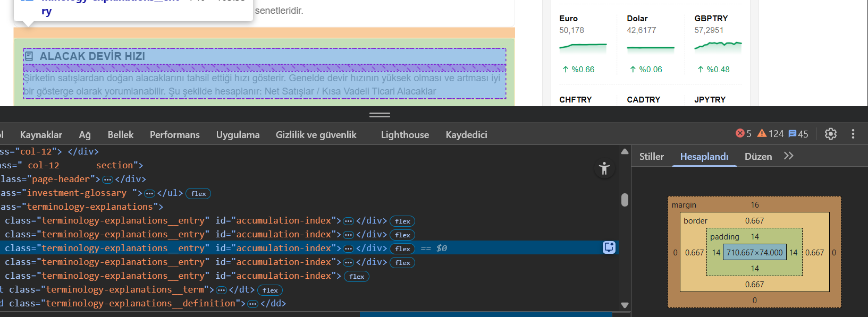Click the %0.66 change indicator

[578, 70]
